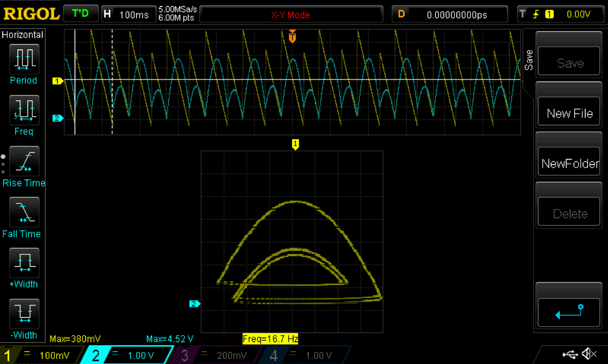Click the X-Y Mode label
This screenshot has height=364, width=608.
tap(290, 15)
